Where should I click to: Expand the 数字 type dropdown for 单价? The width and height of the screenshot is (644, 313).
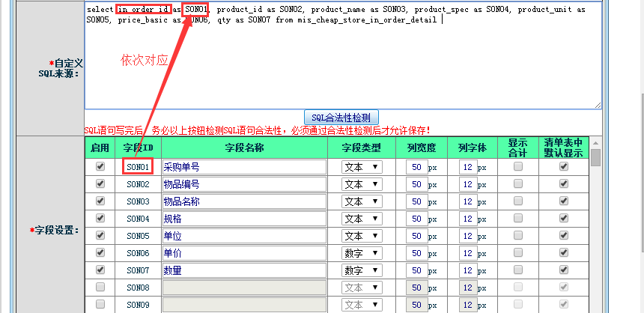tap(362, 253)
